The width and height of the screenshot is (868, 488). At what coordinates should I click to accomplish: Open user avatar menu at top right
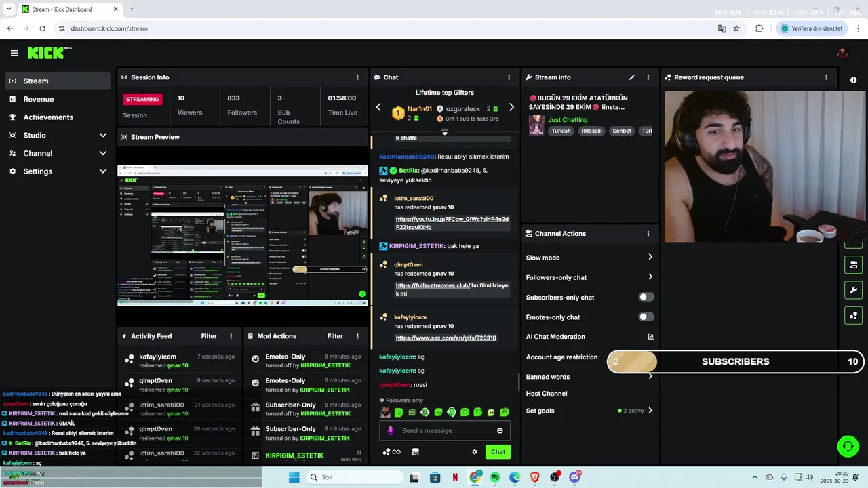click(842, 53)
